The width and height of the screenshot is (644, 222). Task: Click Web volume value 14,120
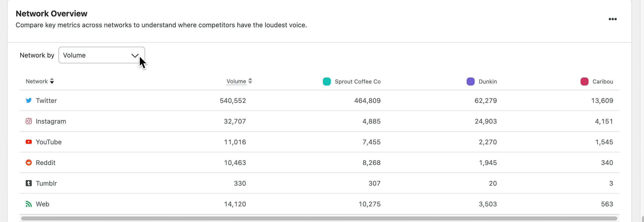(x=235, y=204)
